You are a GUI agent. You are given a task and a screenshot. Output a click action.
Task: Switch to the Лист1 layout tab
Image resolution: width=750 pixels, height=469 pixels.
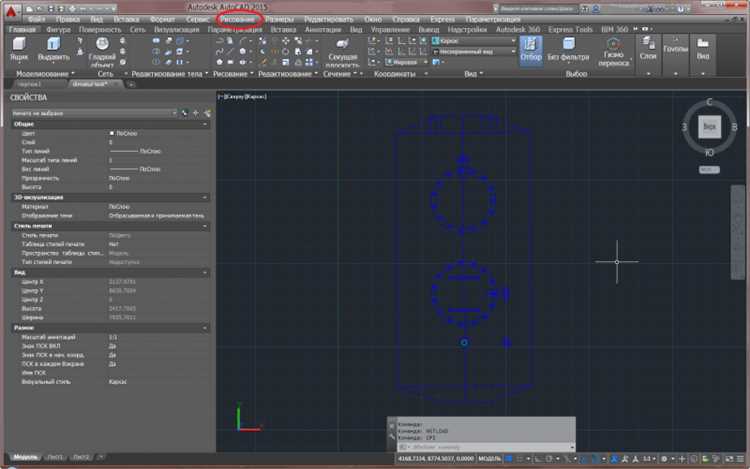[55, 457]
